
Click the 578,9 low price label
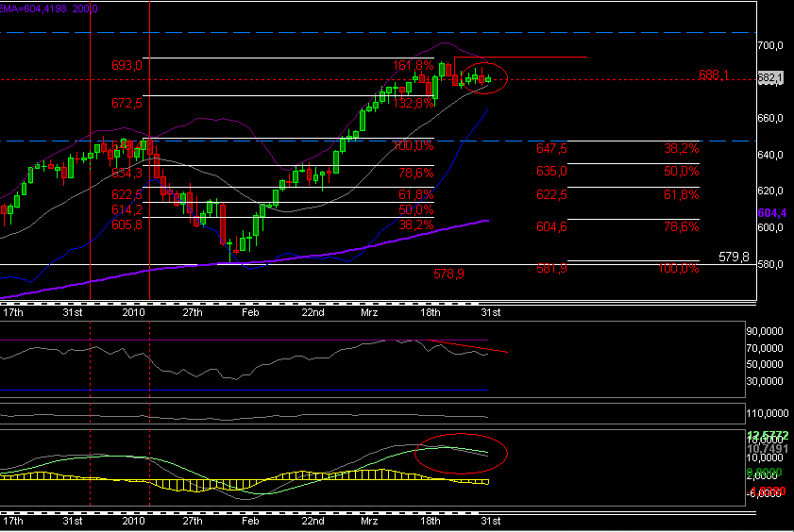pyautogui.click(x=448, y=274)
